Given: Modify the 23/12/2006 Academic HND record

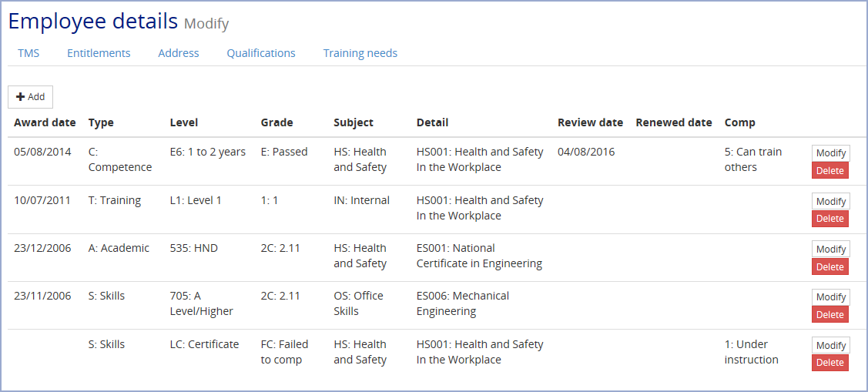Looking at the screenshot, I should point(831,250).
